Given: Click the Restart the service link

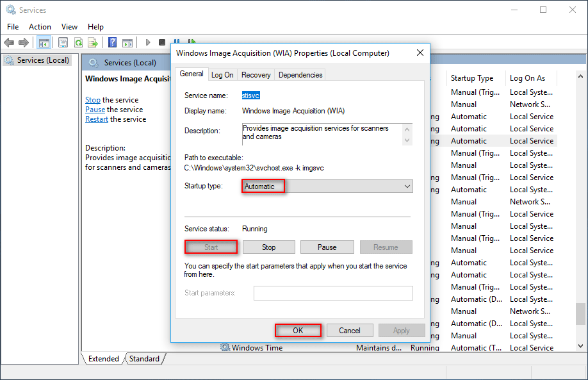Looking at the screenshot, I should tap(96, 119).
